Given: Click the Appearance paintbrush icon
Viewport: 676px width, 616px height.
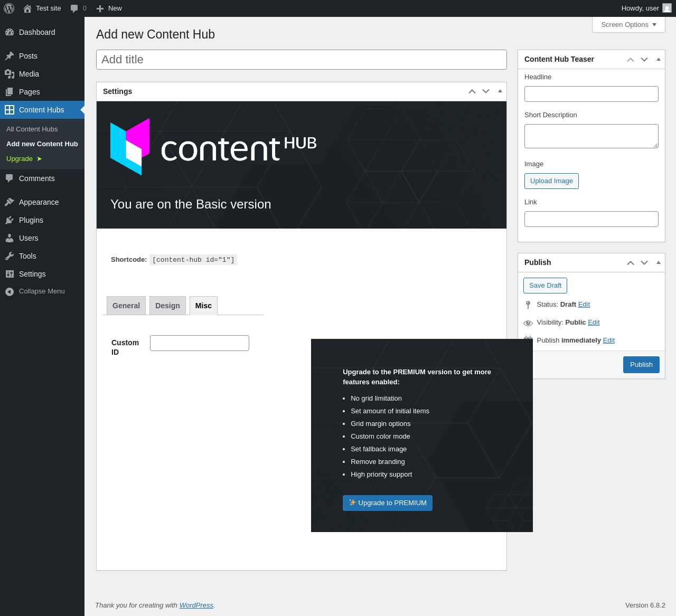Looking at the screenshot, I should tap(10, 202).
